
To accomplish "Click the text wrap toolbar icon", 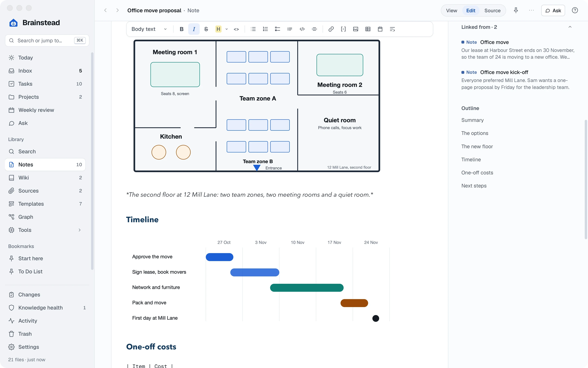I will tap(392, 29).
